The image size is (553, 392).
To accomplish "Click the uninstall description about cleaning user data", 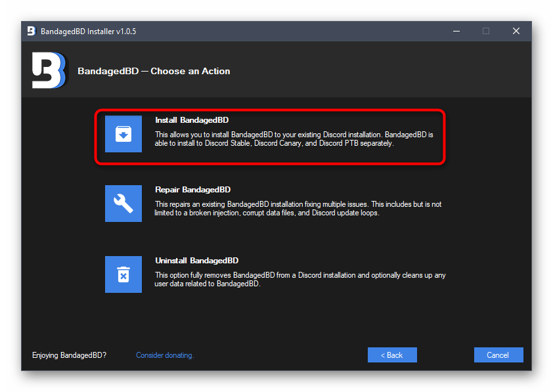I will [x=300, y=279].
